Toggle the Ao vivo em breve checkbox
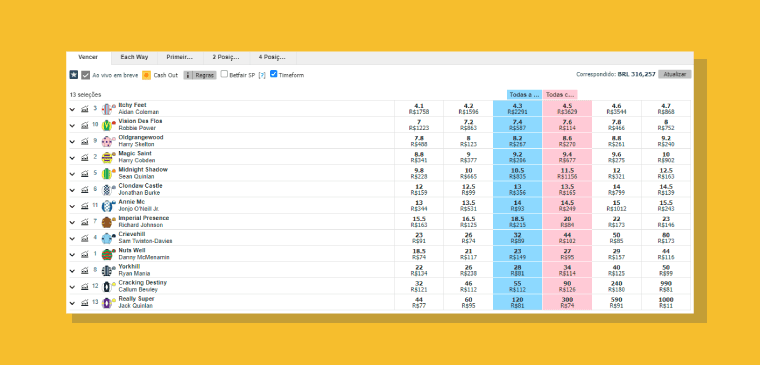This screenshot has width=760, height=365. 86,75
